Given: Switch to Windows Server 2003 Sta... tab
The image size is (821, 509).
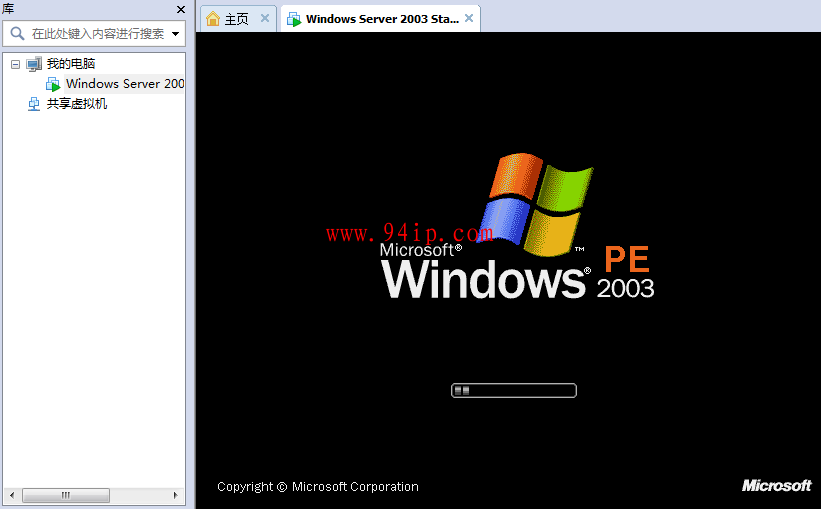Looking at the screenshot, I should point(380,19).
